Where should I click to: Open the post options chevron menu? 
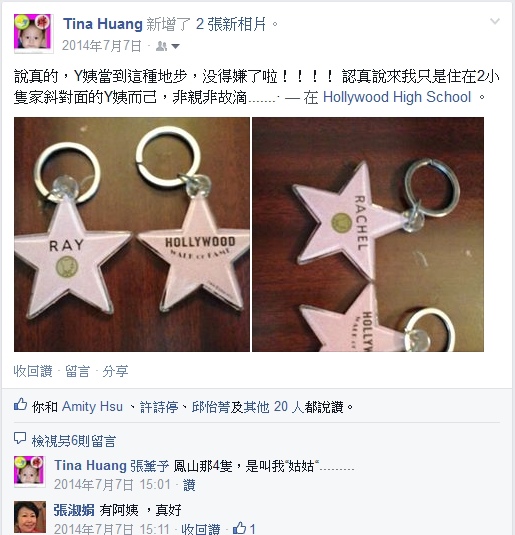point(495,21)
